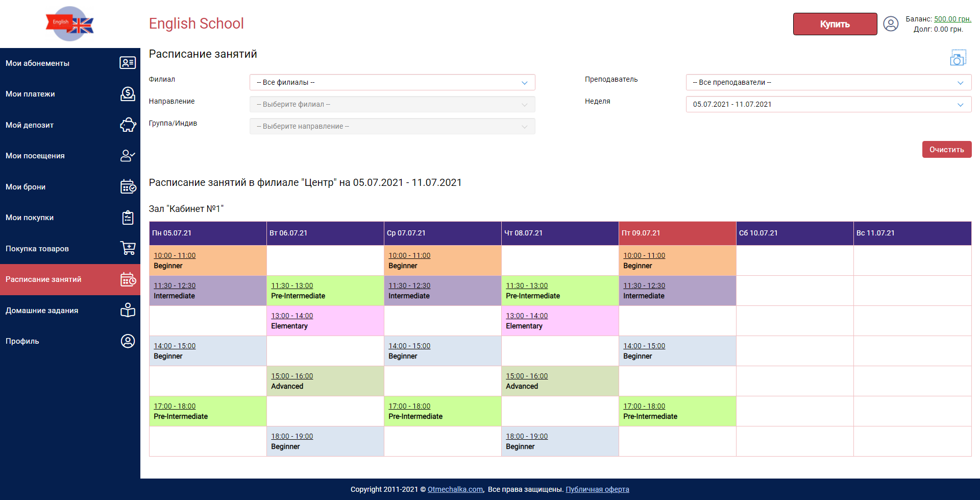Click the shopping cart icon in sidebar
The image size is (980, 500).
pos(127,248)
